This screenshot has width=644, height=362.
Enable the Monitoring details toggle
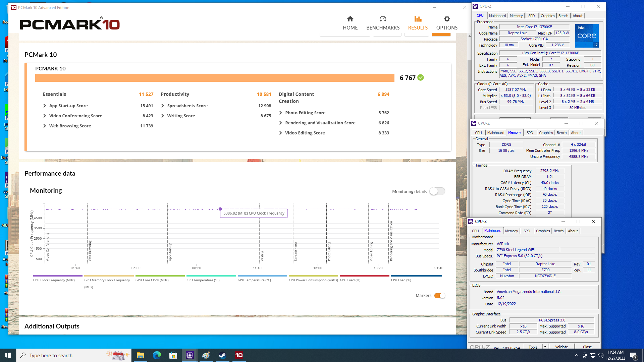pyautogui.click(x=437, y=191)
